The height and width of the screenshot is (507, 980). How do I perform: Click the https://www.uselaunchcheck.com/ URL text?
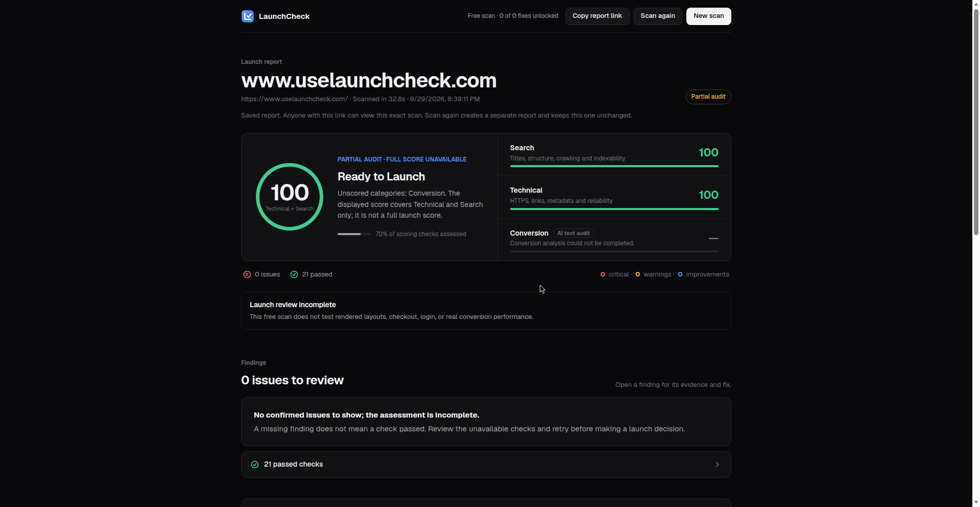[x=294, y=99]
